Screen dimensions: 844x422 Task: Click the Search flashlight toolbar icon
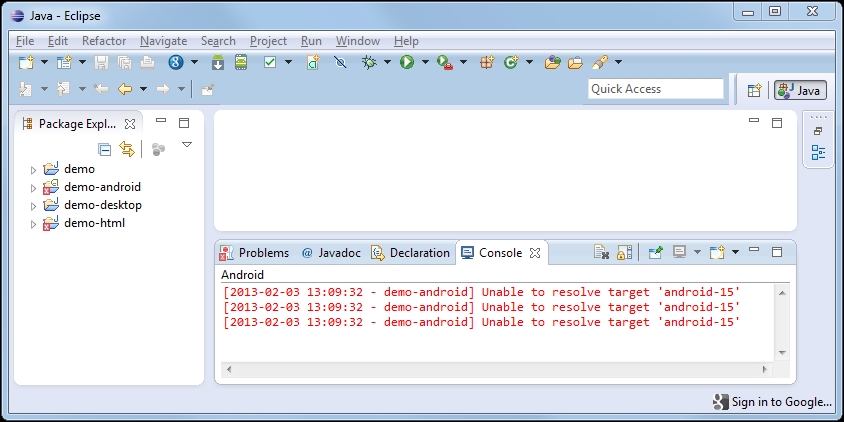[600, 62]
